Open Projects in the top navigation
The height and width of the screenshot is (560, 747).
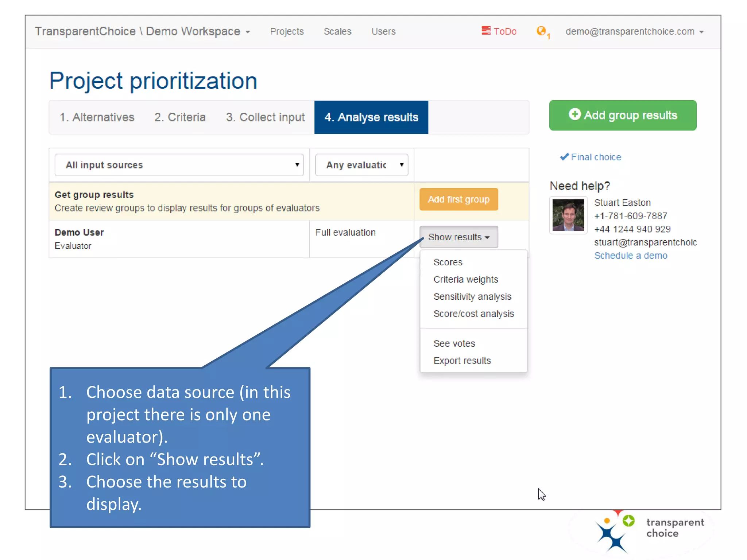point(287,31)
